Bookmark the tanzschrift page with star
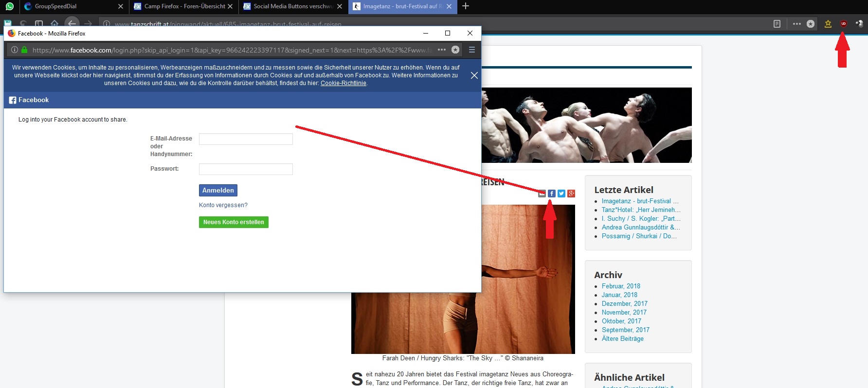This screenshot has width=868, height=388. coord(811,24)
